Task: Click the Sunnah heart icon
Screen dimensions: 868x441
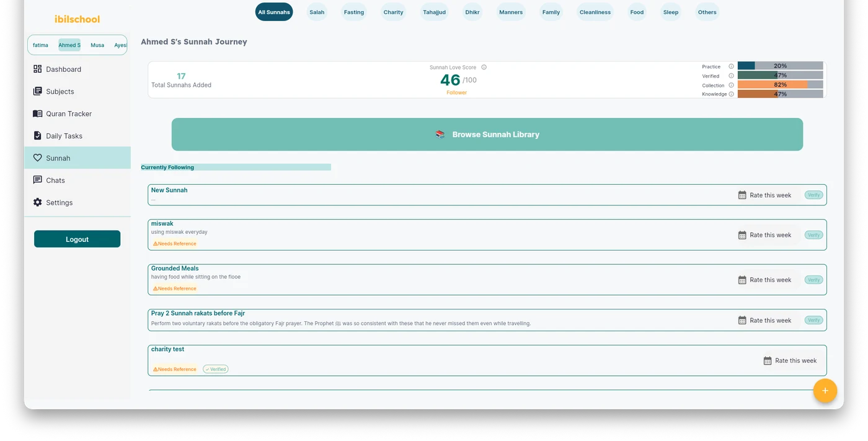Action: point(38,158)
